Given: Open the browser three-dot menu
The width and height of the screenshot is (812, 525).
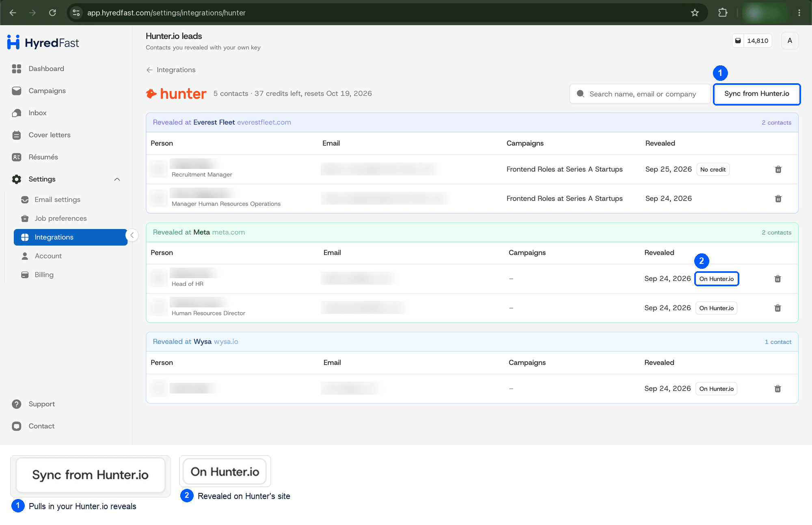Looking at the screenshot, I should tap(799, 13).
